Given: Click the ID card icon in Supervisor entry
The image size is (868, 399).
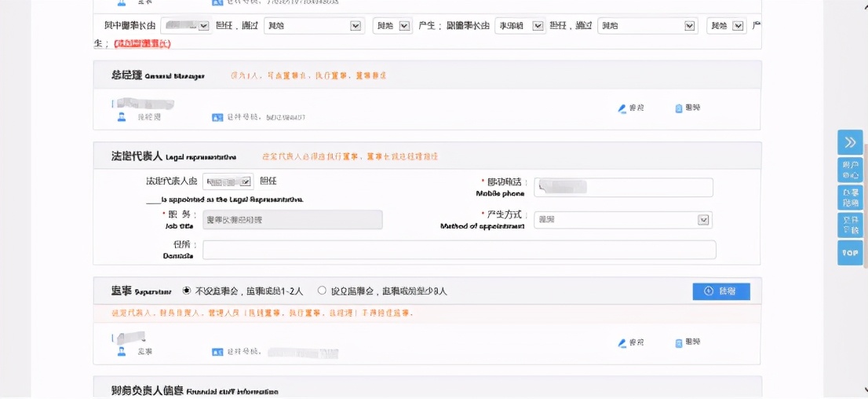Looking at the screenshot, I should [x=217, y=352].
